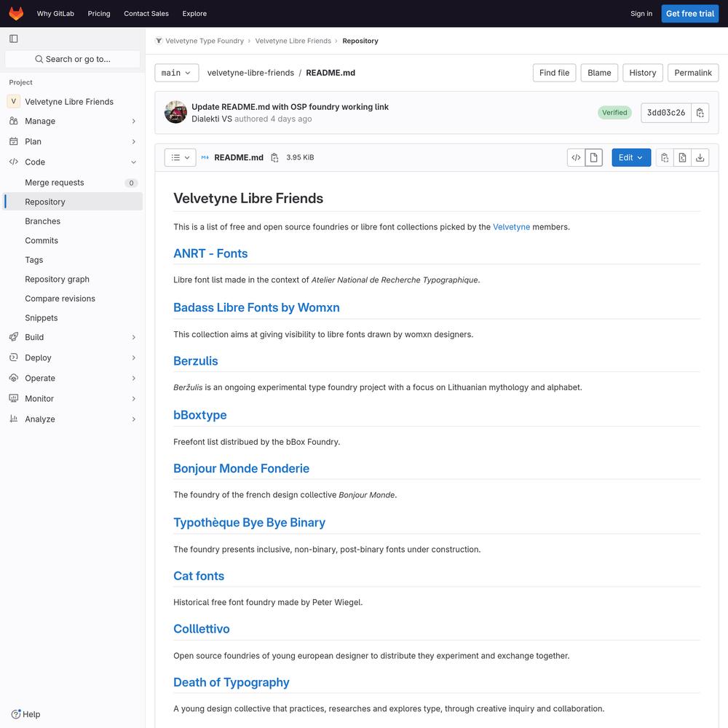Screen dimensions: 728x728
Task: Click the Velvetyne Libre Friends project avatar
Action: coord(13,102)
